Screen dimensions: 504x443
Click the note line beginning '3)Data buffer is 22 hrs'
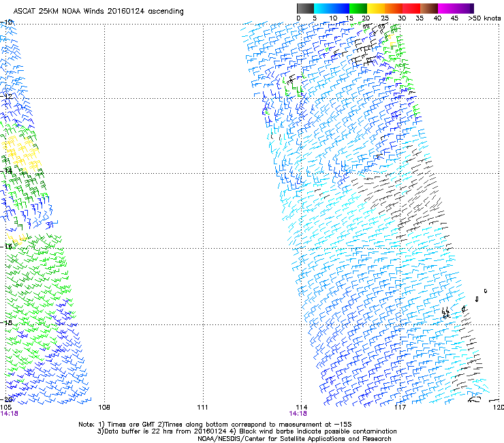[247, 431]
